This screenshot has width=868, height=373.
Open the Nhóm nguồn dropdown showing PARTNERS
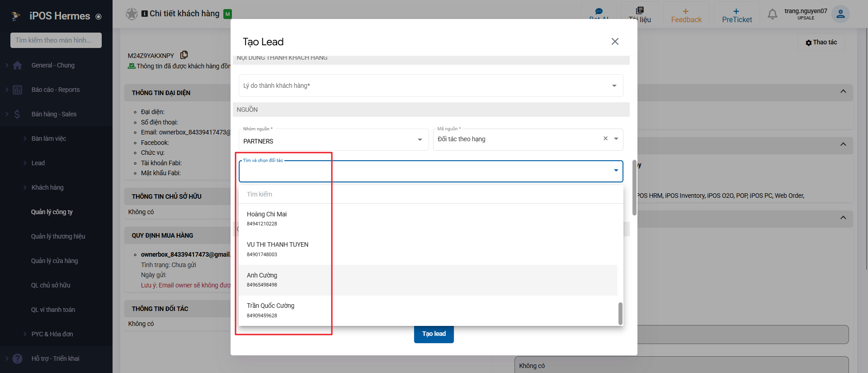click(334, 139)
